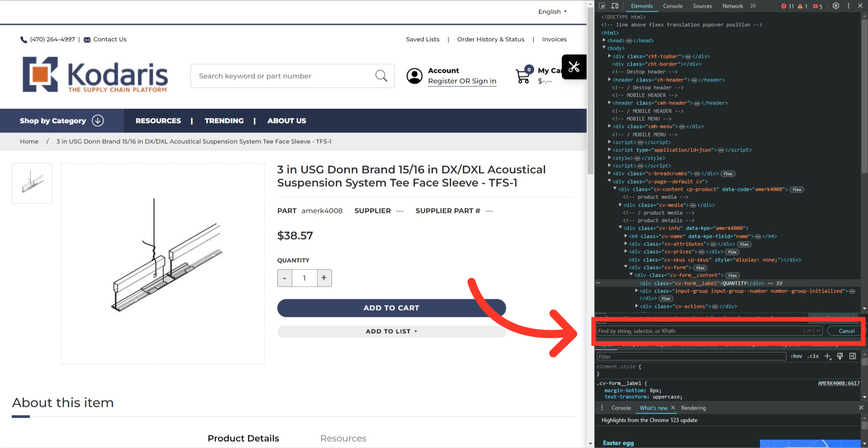Expand the head element node
Image resolution: width=868 pixels, height=448 pixels.
604,40
